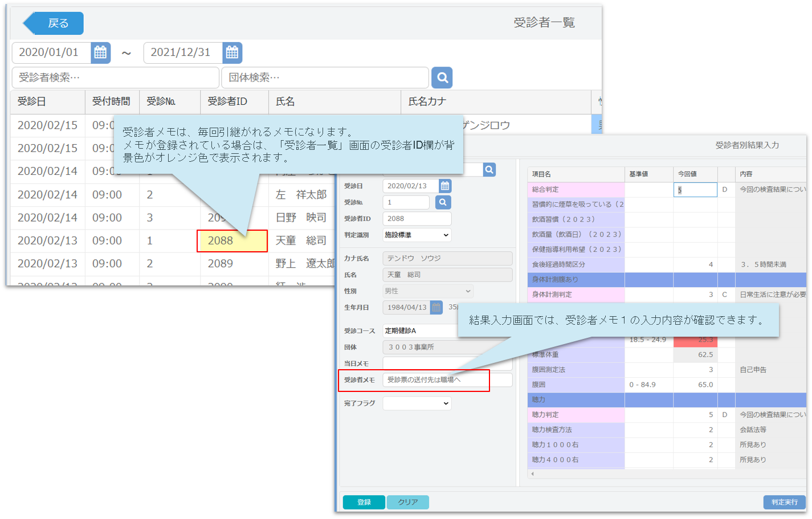Click the 腹囲 value 65.0
The width and height of the screenshot is (812, 519).
tap(705, 385)
